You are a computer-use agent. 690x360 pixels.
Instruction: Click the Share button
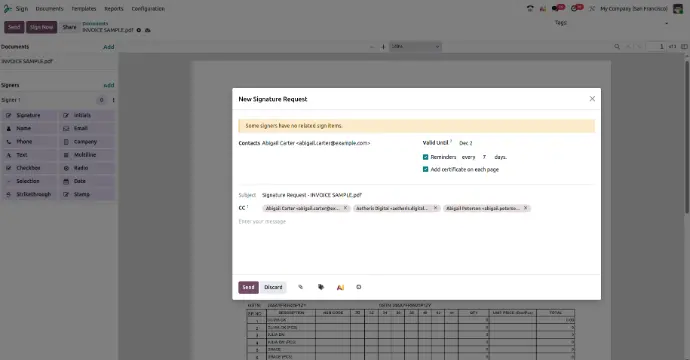[69, 27]
